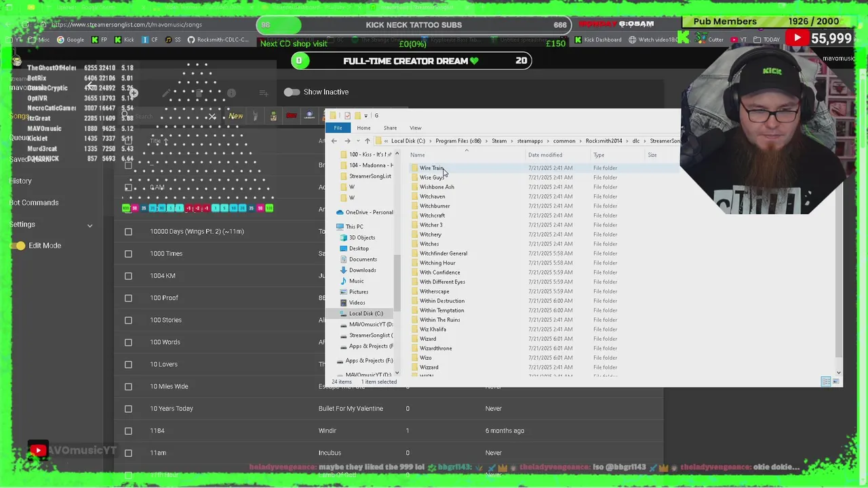Sort files by Date modified column

tap(545, 155)
